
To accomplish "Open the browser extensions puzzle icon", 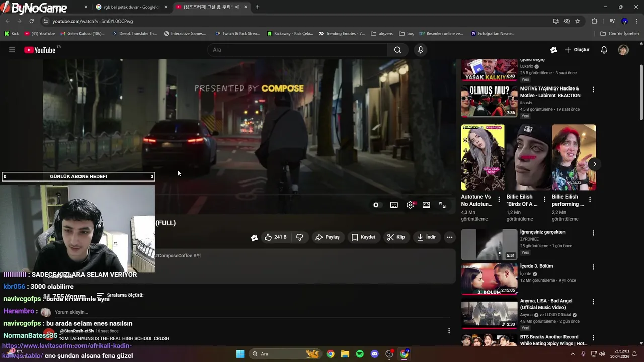I will [x=594, y=21].
